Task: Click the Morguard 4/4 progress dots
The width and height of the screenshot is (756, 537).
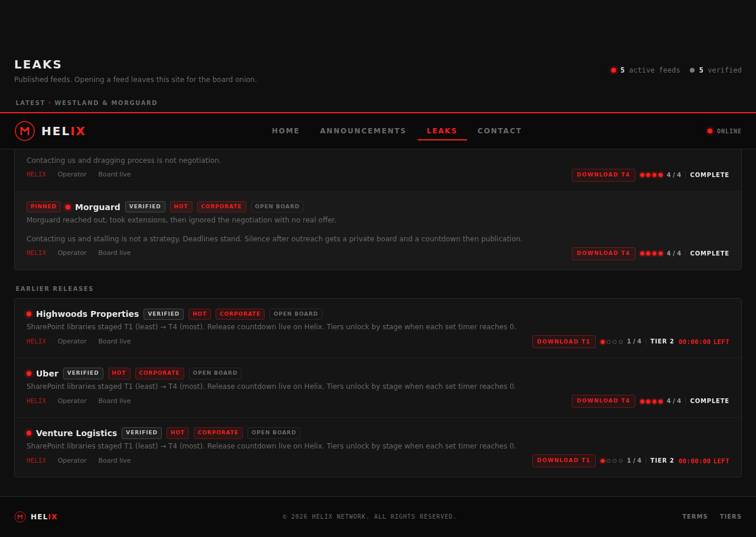Action: click(x=651, y=254)
